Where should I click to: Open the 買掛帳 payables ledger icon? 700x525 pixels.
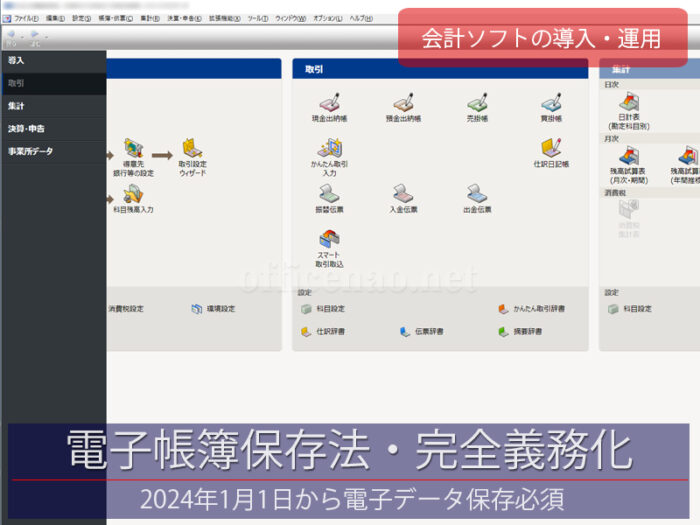click(551, 107)
